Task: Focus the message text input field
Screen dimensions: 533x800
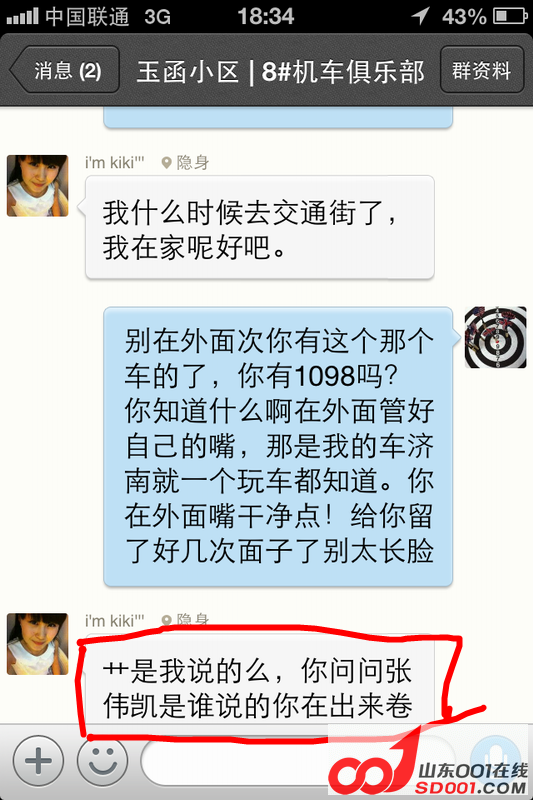Action: 297,761
